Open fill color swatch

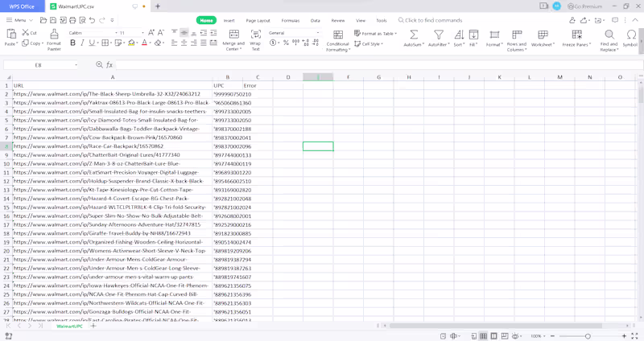click(131, 43)
